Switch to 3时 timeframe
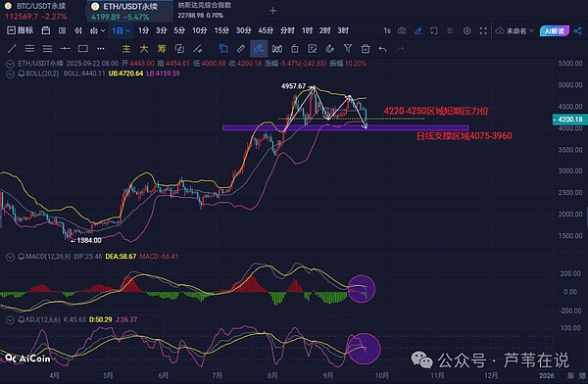Screen dimensions: 588x384 (x=343, y=30)
